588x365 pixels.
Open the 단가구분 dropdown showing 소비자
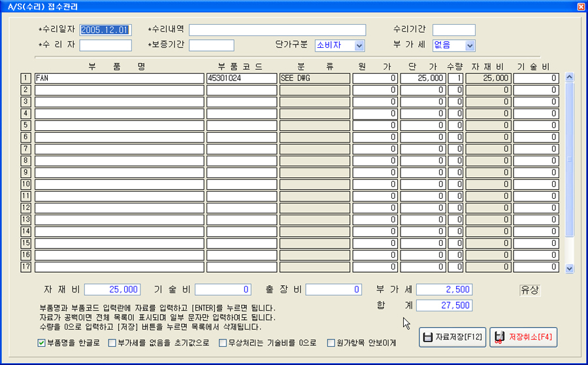pyautogui.click(x=340, y=45)
